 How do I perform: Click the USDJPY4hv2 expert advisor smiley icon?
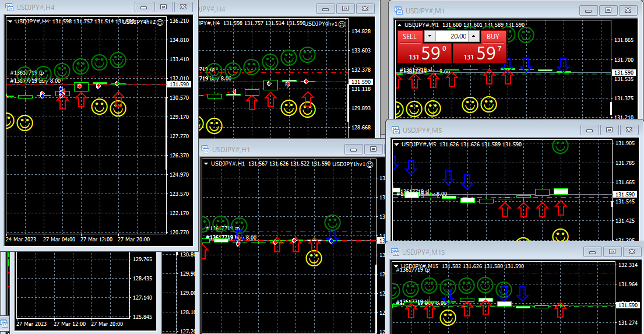click(x=160, y=22)
